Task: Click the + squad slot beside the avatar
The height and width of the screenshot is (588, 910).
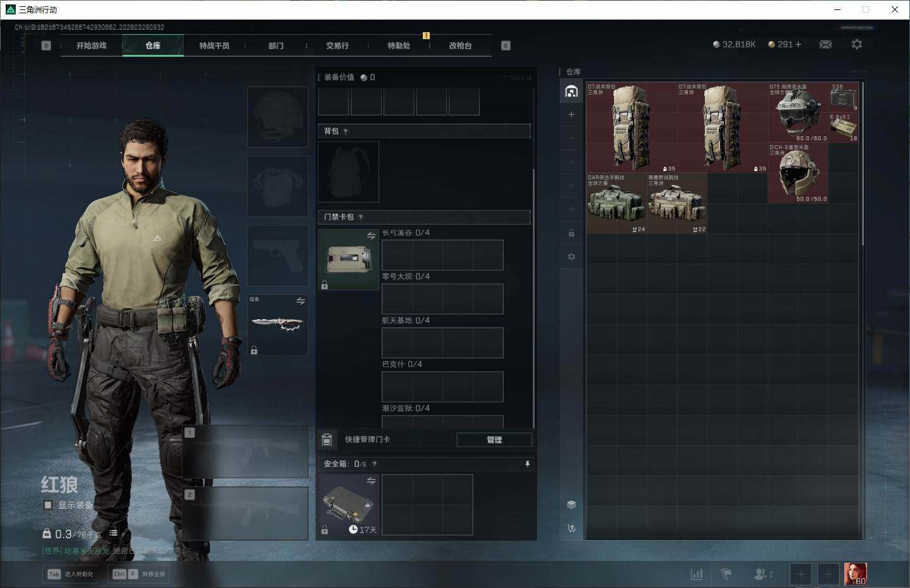Action: pos(828,574)
